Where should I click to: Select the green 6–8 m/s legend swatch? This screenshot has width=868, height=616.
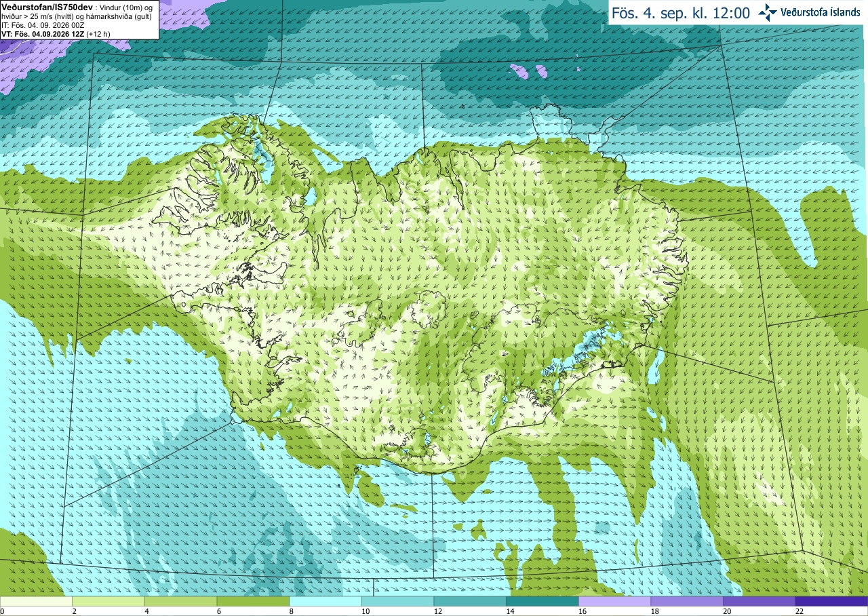(253, 601)
